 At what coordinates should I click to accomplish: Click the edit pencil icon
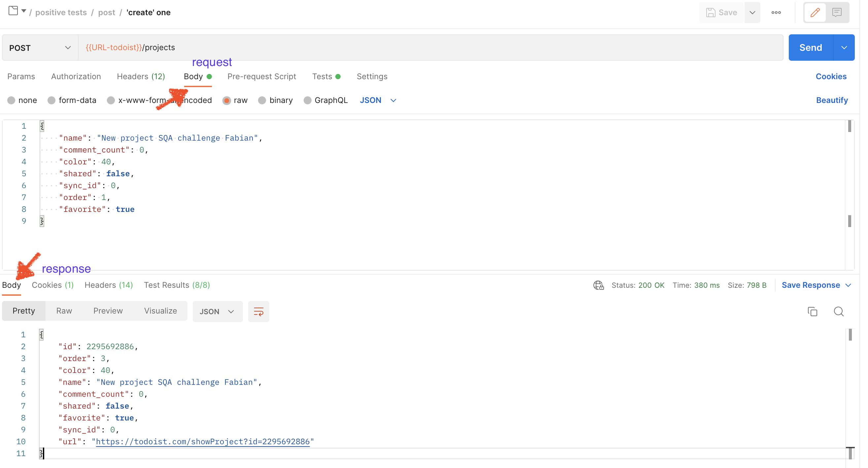click(x=815, y=13)
